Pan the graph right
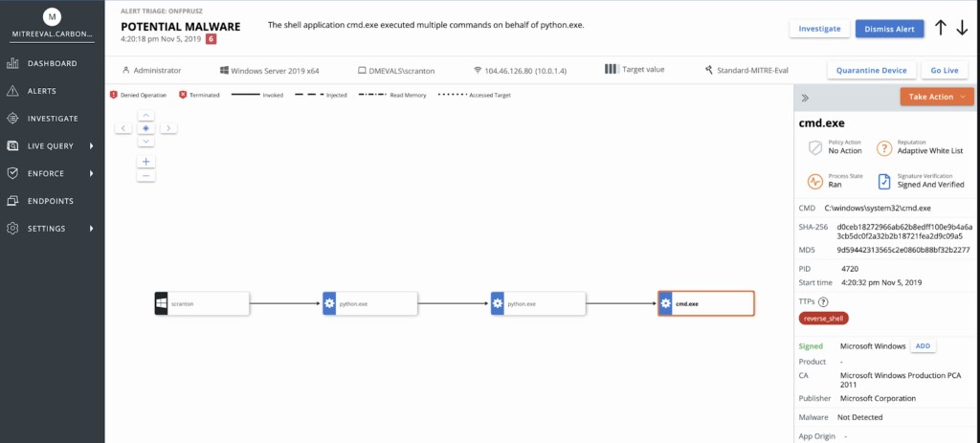Image resolution: width=980 pixels, height=443 pixels. pos(168,127)
